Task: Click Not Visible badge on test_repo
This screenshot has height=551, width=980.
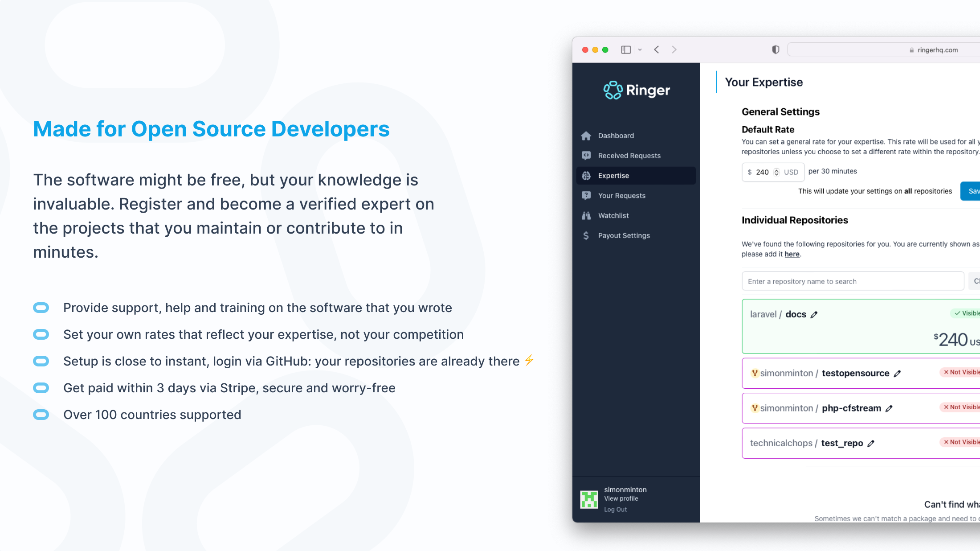Action: (960, 442)
